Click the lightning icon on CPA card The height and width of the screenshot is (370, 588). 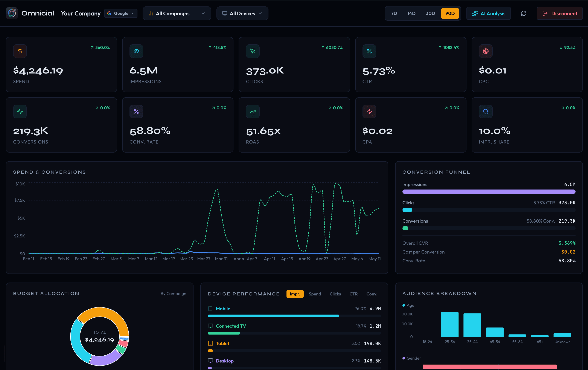pyautogui.click(x=369, y=112)
